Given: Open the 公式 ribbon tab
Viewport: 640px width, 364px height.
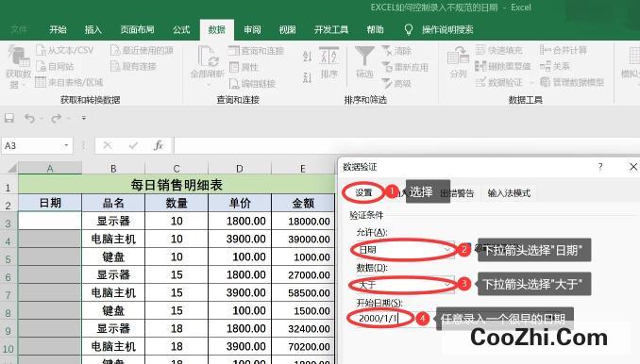Looking at the screenshot, I should point(181,29).
